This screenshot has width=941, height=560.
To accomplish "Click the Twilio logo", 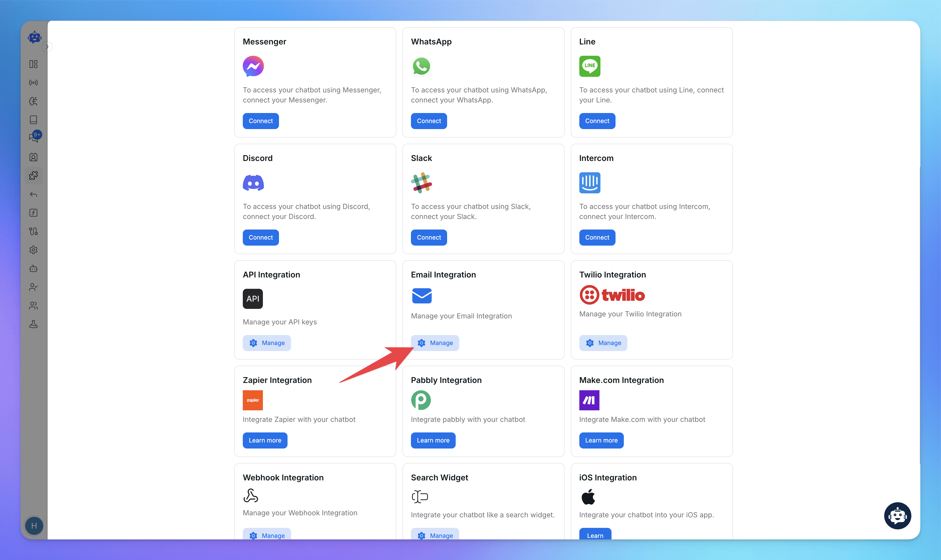I will point(612,295).
